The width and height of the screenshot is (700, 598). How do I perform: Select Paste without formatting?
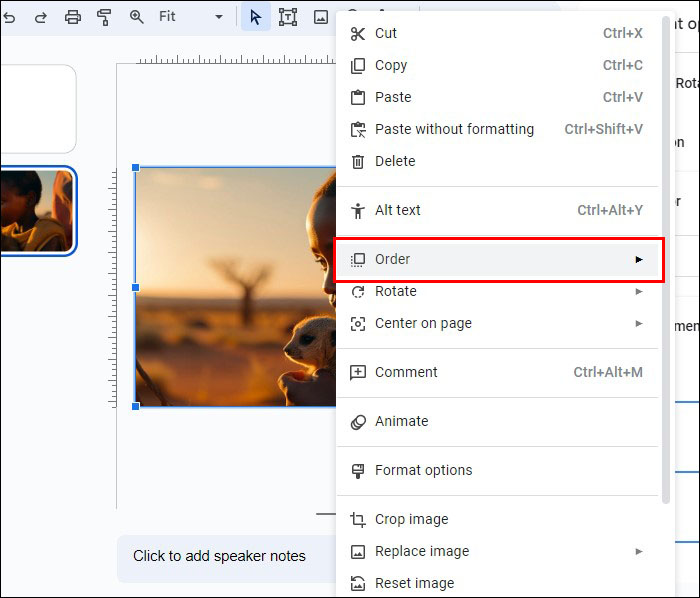pos(497,129)
